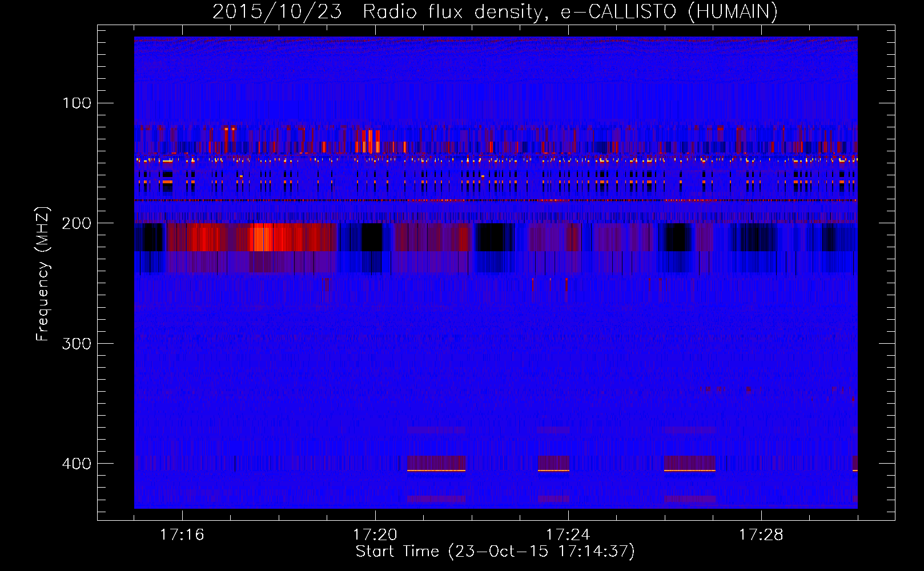Click the '100' frequency tick label
Image resolution: width=924 pixels, height=571 pixels.
pyautogui.click(x=77, y=103)
